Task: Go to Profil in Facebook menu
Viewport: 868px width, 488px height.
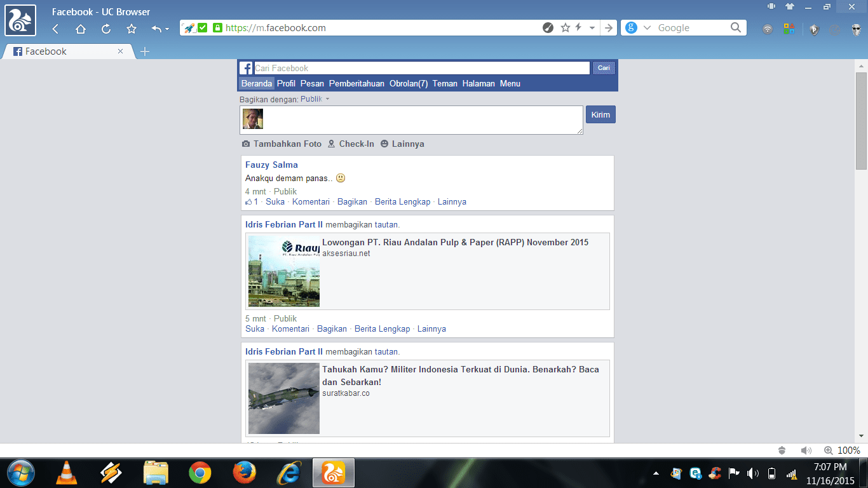Action: coord(287,83)
